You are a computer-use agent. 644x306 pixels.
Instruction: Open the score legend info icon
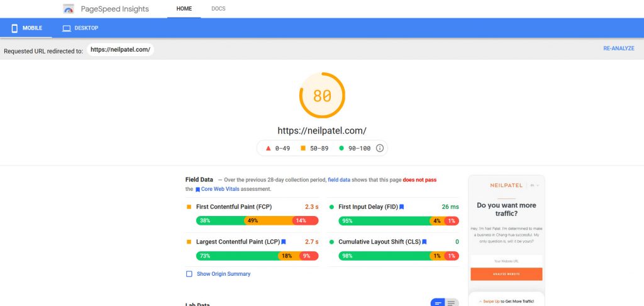380,148
